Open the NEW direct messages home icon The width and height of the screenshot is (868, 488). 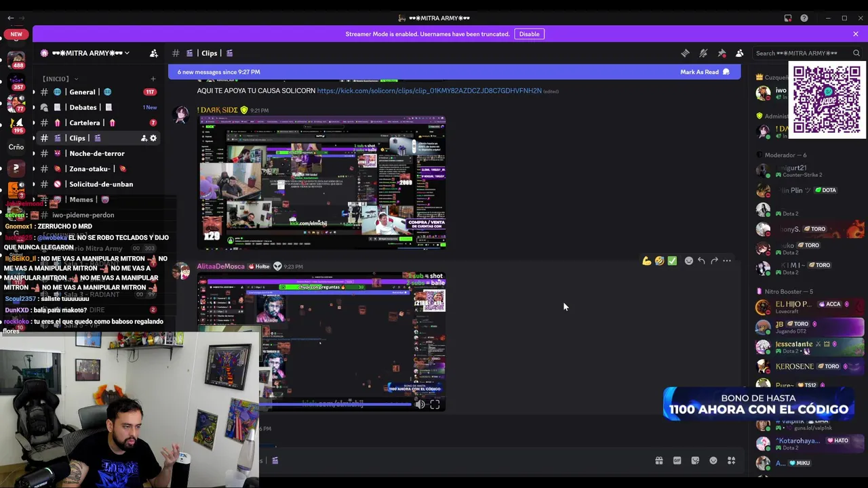tap(16, 34)
